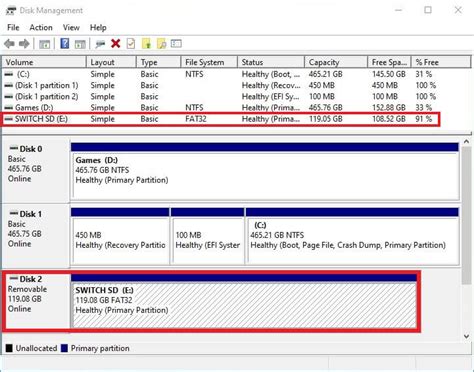
Task: Maximize the Disk Management window
Action: click(428, 10)
